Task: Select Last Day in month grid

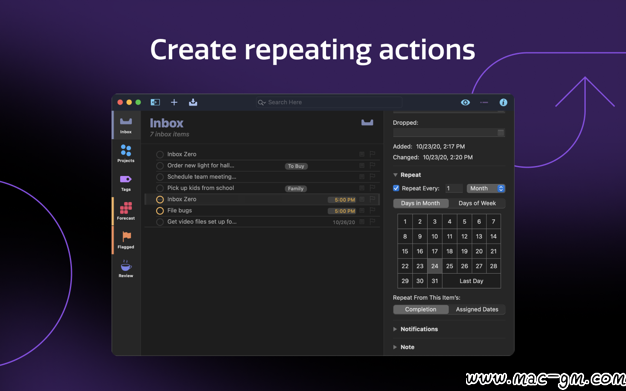Action: point(471,281)
